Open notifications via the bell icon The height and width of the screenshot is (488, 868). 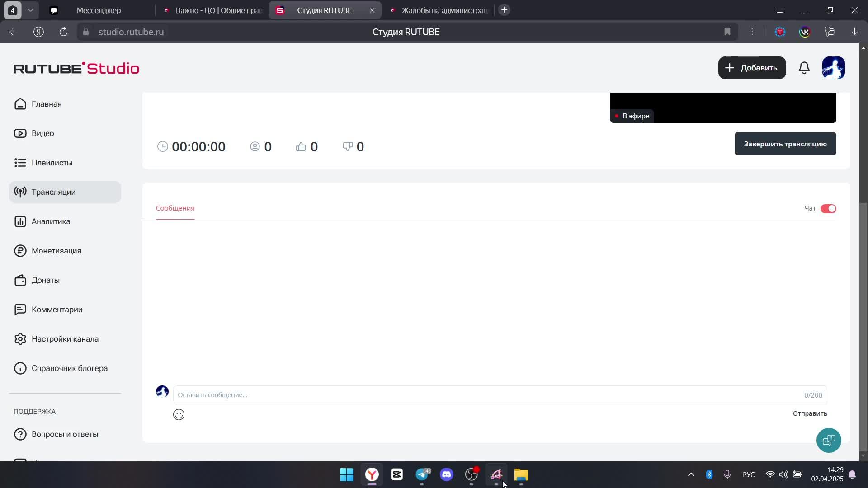point(804,68)
